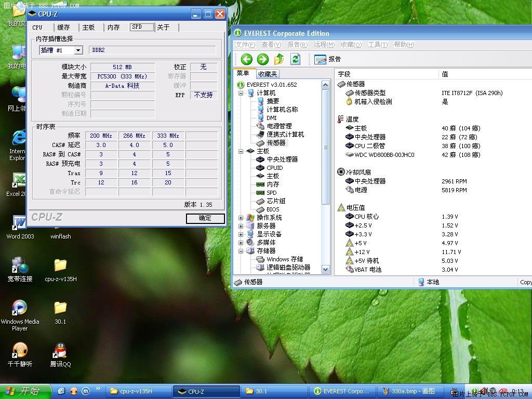This screenshot has height=399, width=532.
Task: Select Windows 存储 in the EVEREST tree
Action: [284, 259]
